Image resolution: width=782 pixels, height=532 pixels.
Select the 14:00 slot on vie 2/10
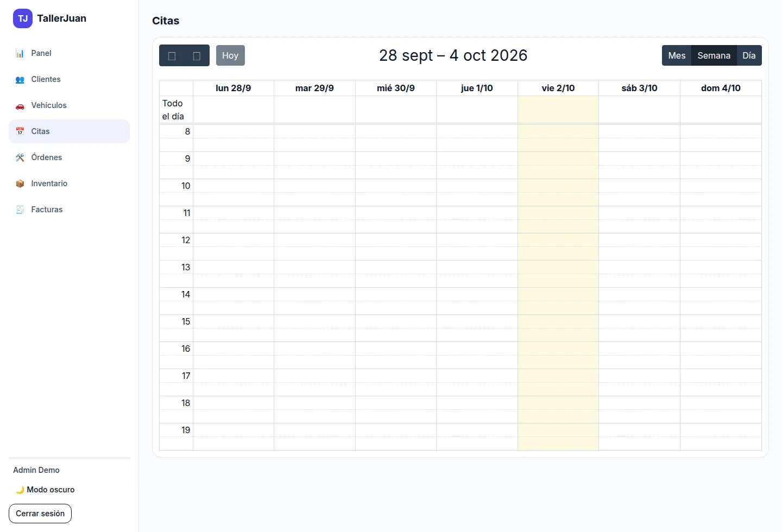(x=558, y=294)
